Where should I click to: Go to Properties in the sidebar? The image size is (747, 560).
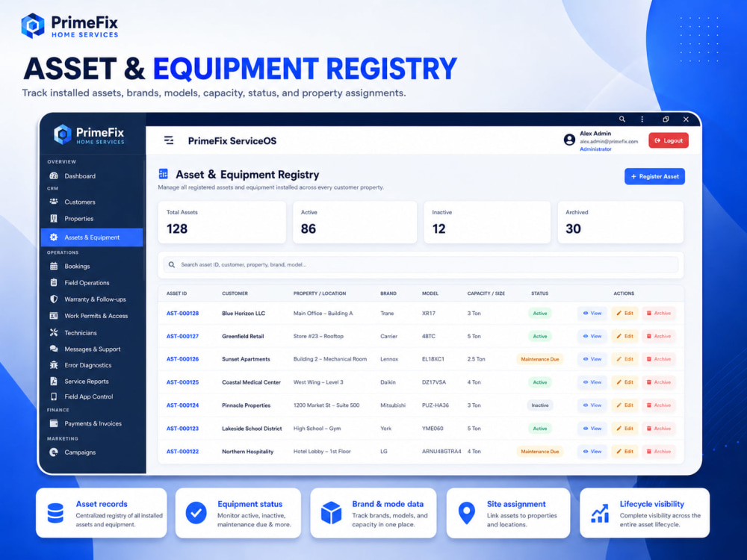click(78, 219)
